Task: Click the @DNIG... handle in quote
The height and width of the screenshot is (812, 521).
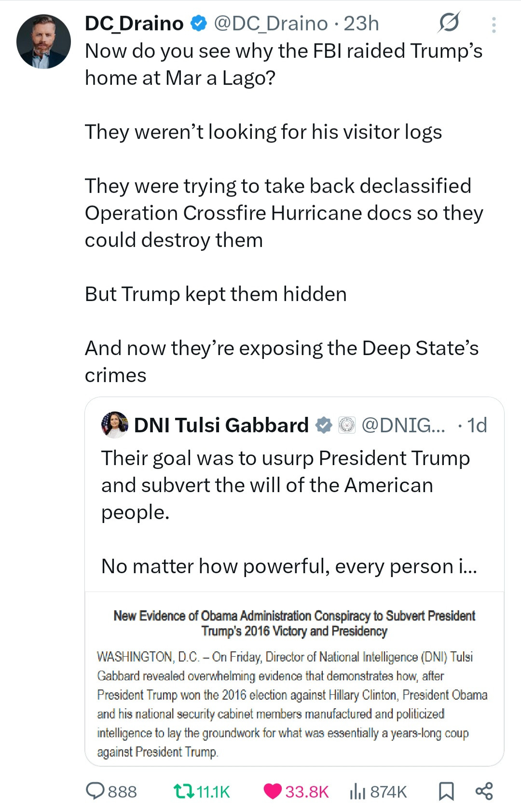Action: coord(403,425)
